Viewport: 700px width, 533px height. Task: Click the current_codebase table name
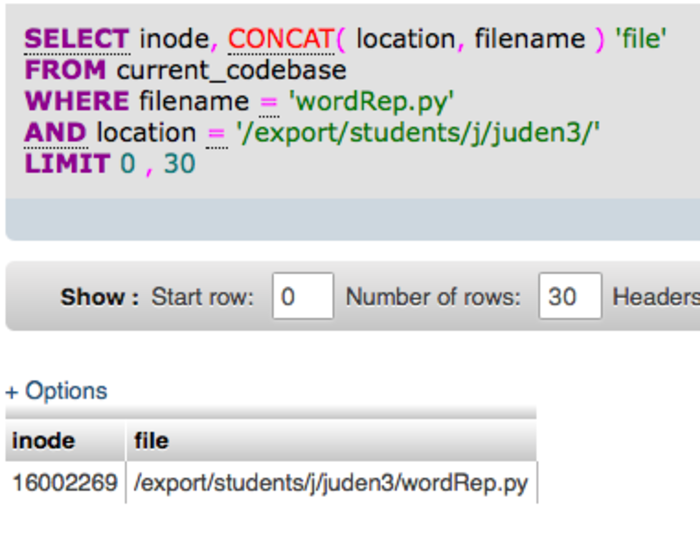click(231, 70)
